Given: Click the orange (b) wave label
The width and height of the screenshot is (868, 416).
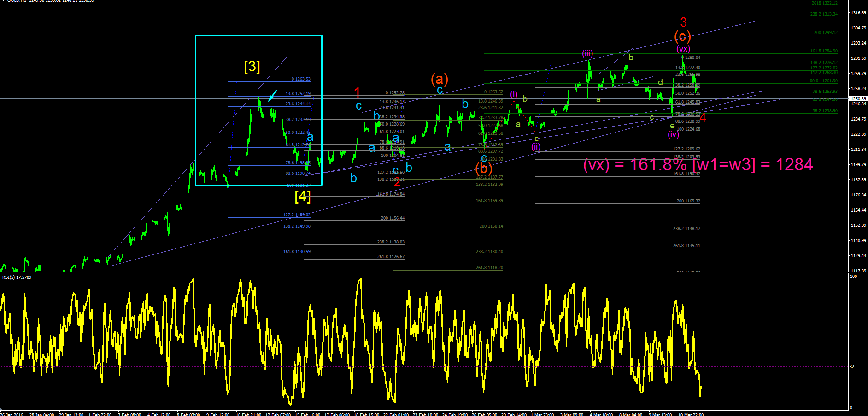Looking at the screenshot, I should click(x=484, y=168).
